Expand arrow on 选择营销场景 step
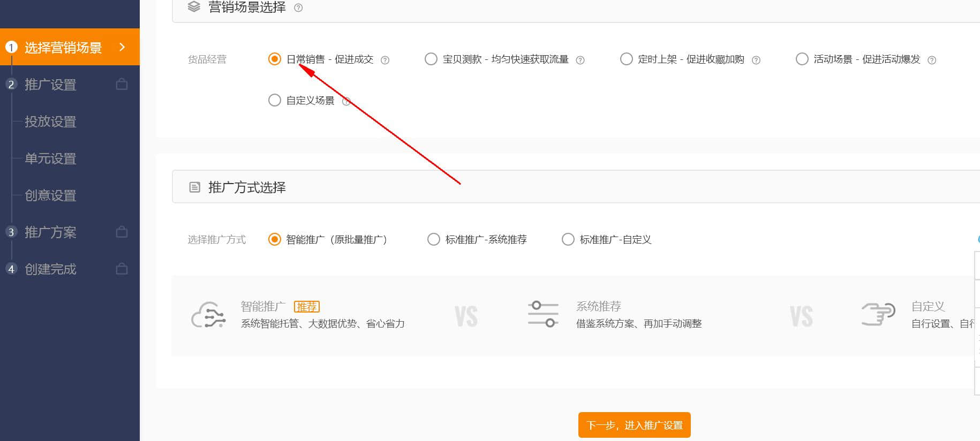Screen dimensions: 980x441 [x=122, y=47]
